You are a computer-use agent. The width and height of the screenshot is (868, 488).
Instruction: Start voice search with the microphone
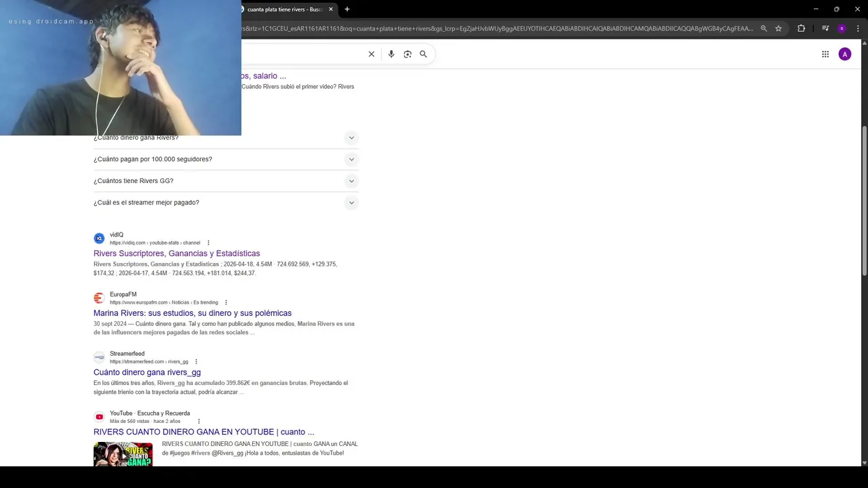pyautogui.click(x=391, y=54)
